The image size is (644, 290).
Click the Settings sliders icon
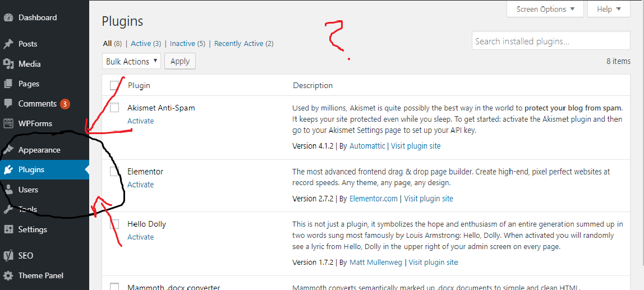click(8, 229)
